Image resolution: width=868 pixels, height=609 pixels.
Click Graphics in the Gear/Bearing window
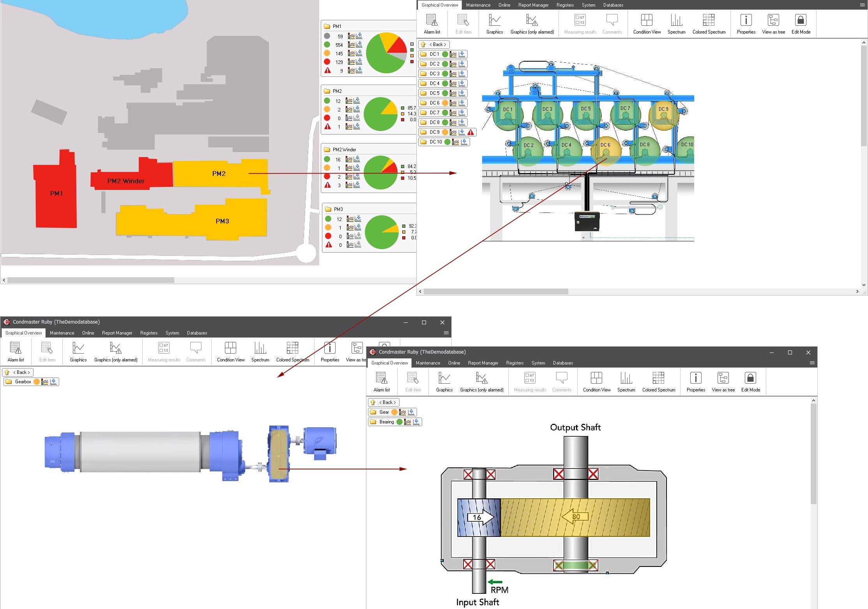pyautogui.click(x=444, y=382)
